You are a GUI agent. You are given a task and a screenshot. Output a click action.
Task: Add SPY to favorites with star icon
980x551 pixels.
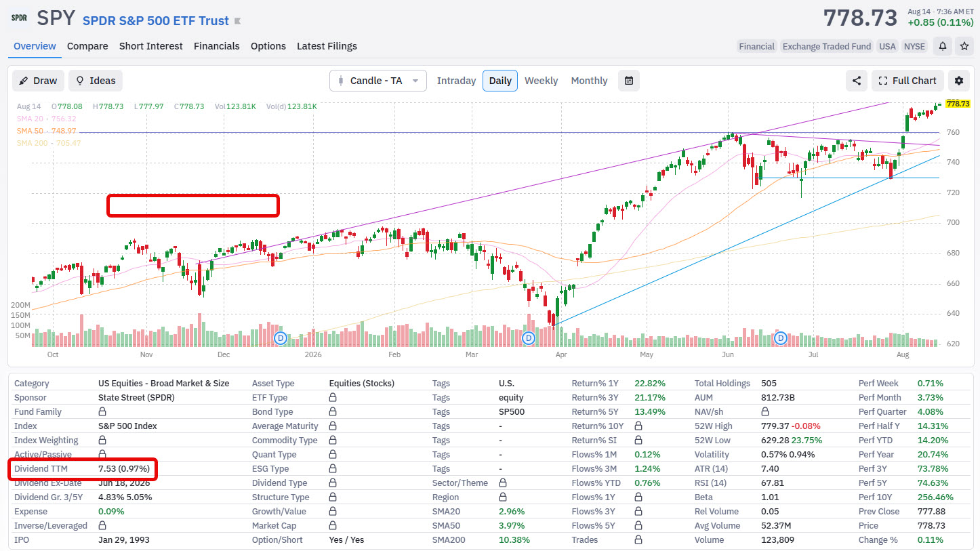click(x=964, y=46)
